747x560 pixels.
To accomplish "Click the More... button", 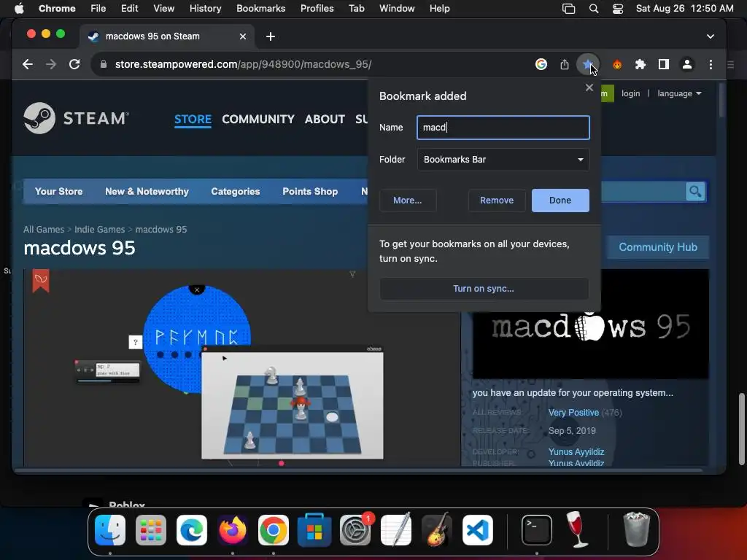I will point(407,201).
